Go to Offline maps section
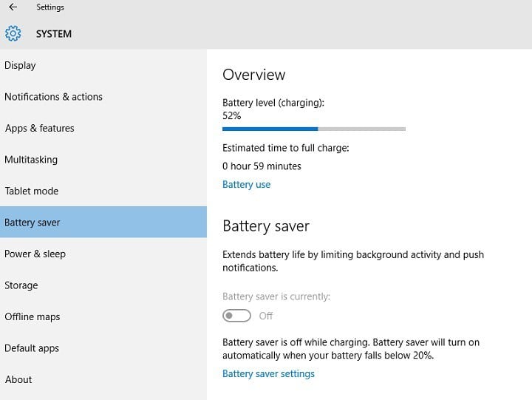This screenshot has width=532, height=400. tap(103, 316)
